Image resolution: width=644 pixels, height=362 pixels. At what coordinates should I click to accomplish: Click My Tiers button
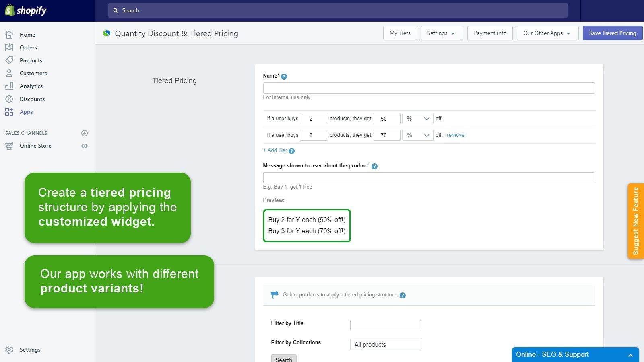(x=400, y=33)
